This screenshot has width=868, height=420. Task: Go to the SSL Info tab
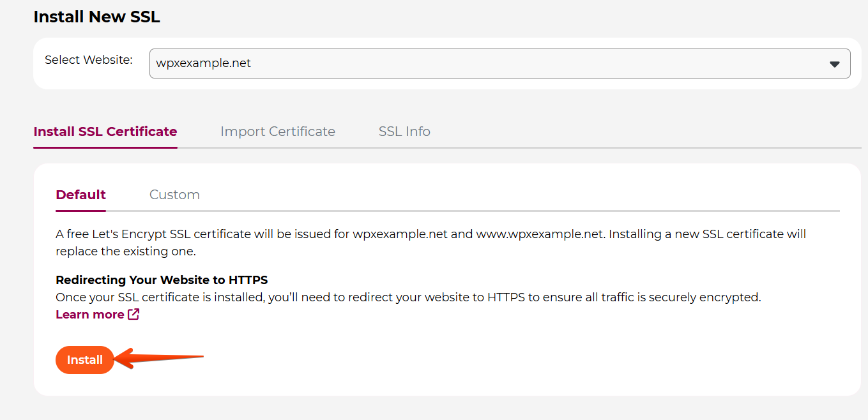404,131
